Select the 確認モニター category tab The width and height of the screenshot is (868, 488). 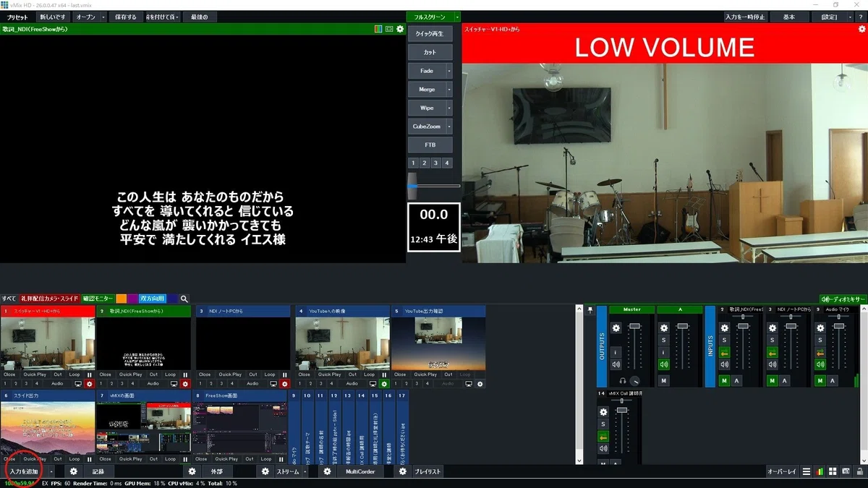[x=98, y=299]
